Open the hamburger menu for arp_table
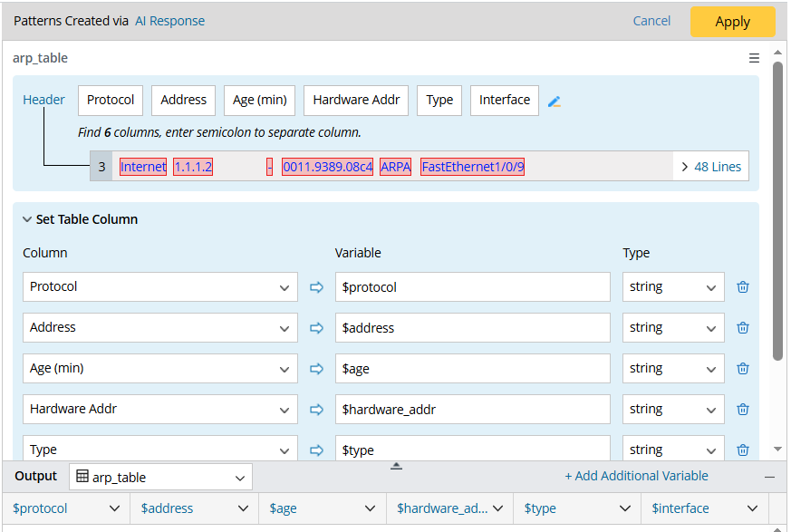Image resolution: width=791 pixels, height=532 pixels. tap(754, 58)
